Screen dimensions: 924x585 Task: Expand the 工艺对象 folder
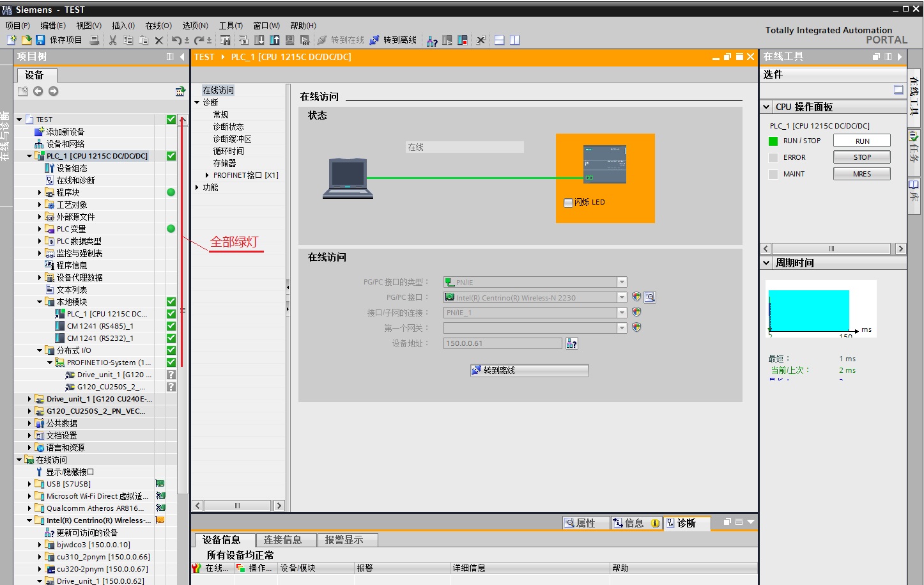click(40, 205)
